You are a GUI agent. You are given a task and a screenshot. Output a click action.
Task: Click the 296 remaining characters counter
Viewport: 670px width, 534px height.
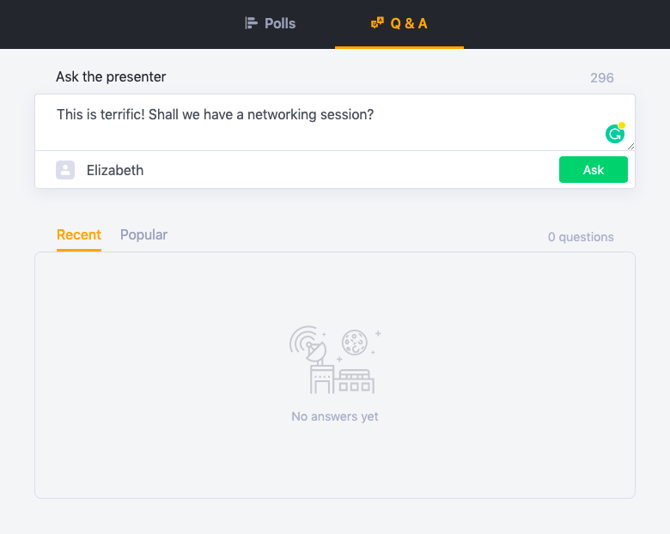point(601,78)
